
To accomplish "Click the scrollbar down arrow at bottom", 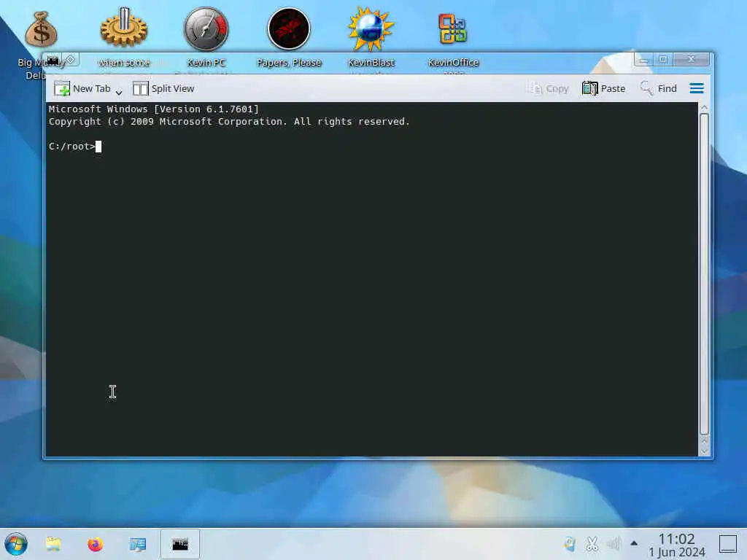I will tap(704, 451).
